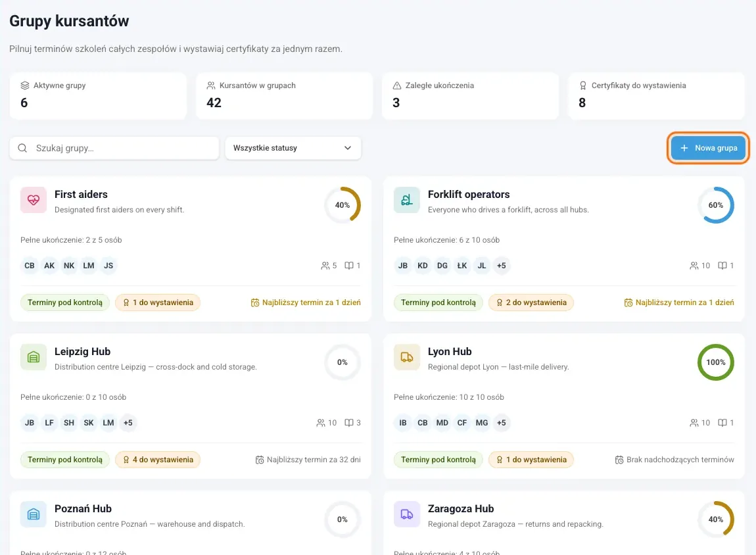The width and height of the screenshot is (756, 555).
Task: Click the members count icon in First aiders
Action: tap(325, 266)
